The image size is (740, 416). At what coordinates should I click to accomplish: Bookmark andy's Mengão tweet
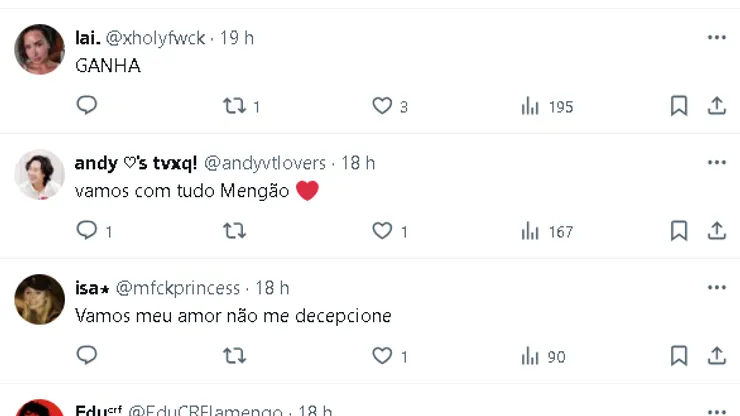(679, 231)
